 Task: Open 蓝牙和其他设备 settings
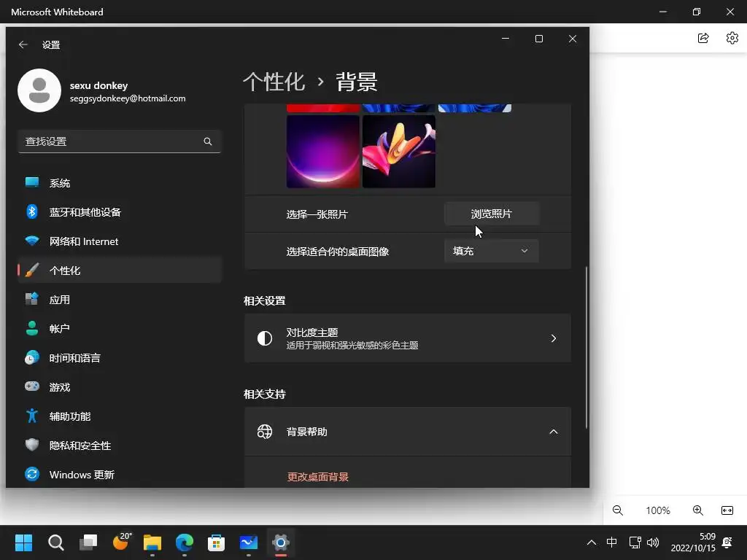[119, 212]
